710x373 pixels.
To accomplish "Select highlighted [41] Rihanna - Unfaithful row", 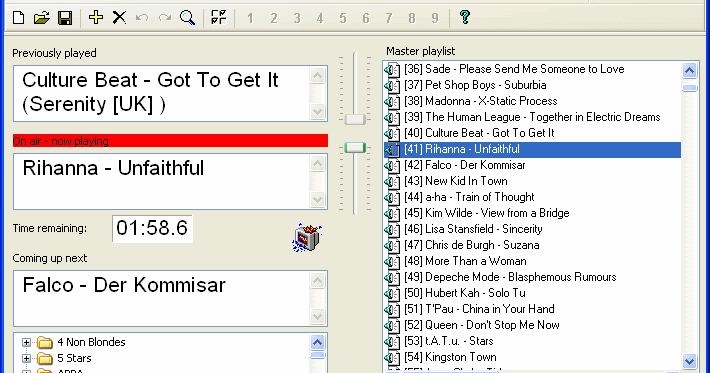I will pyautogui.click(x=532, y=149).
